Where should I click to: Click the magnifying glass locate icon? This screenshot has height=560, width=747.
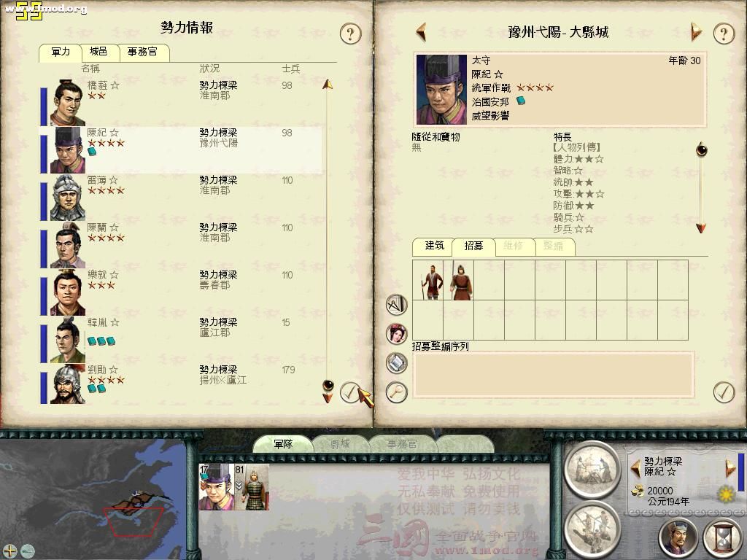(396, 392)
